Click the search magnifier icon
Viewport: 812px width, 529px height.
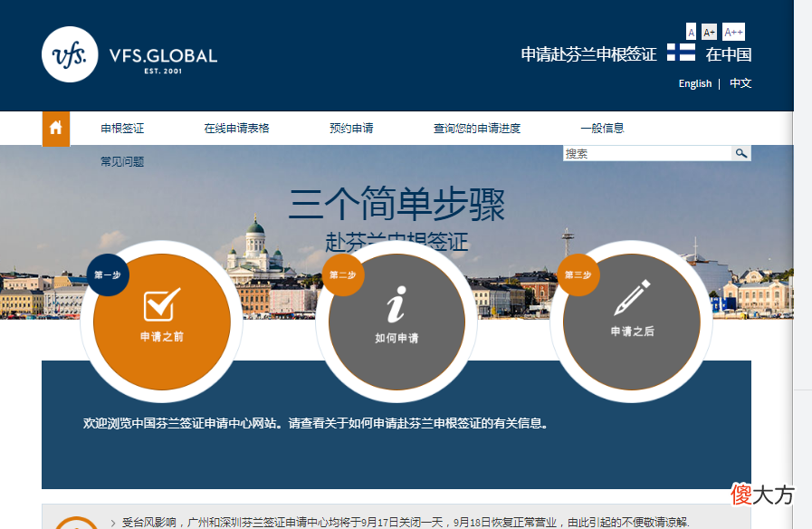coord(741,153)
